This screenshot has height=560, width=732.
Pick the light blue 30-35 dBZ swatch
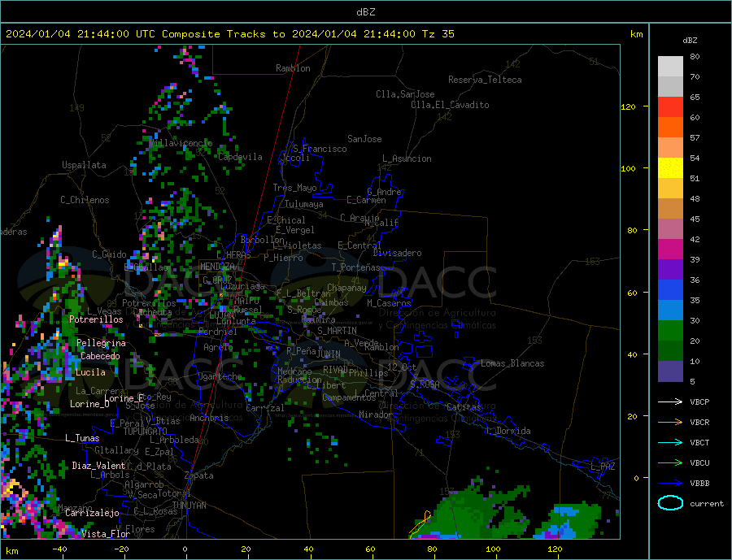click(x=670, y=310)
